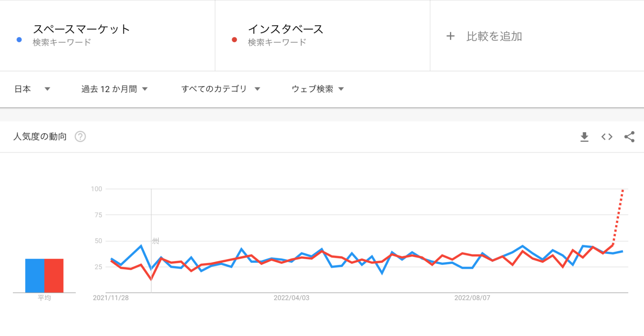Open help for 人気度の動向

pyautogui.click(x=80, y=137)
